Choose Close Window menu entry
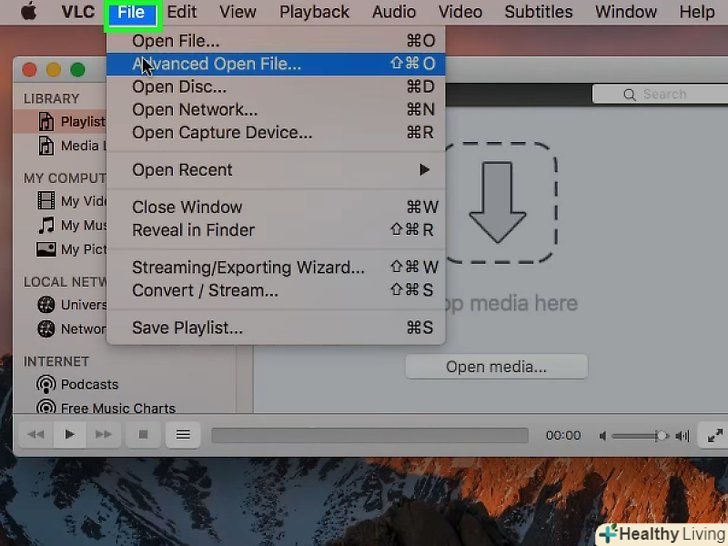The width and height of the screenshot is (728, 546). (276, 207)
